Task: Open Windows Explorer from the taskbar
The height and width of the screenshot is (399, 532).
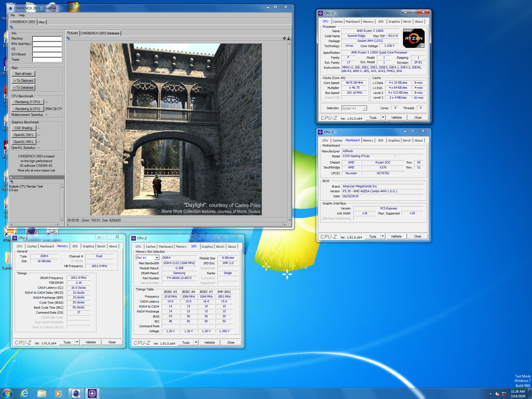Action: coord(42,393)
